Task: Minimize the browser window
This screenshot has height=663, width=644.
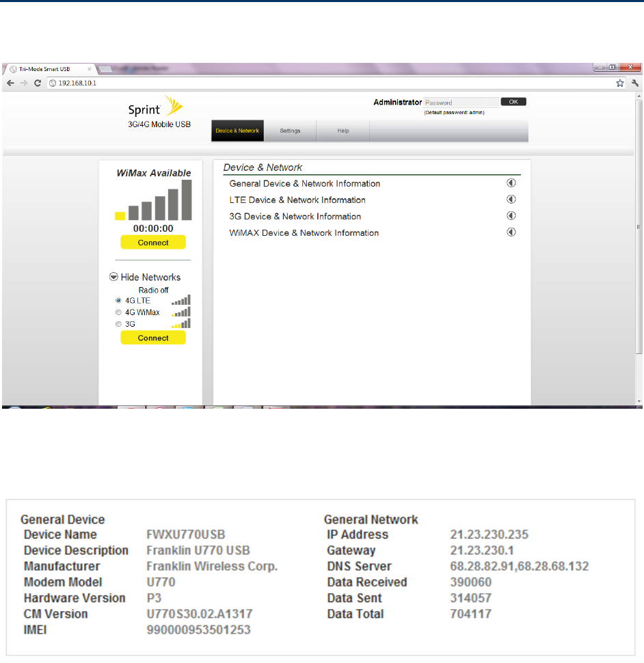Action: coord(600,67)
